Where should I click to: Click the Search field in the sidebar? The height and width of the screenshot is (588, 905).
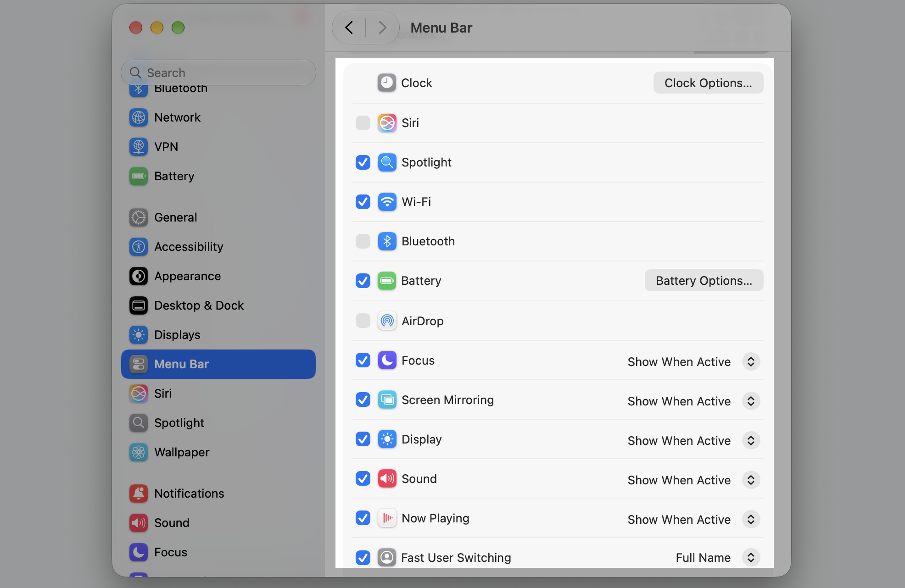(x=218, y=72)
